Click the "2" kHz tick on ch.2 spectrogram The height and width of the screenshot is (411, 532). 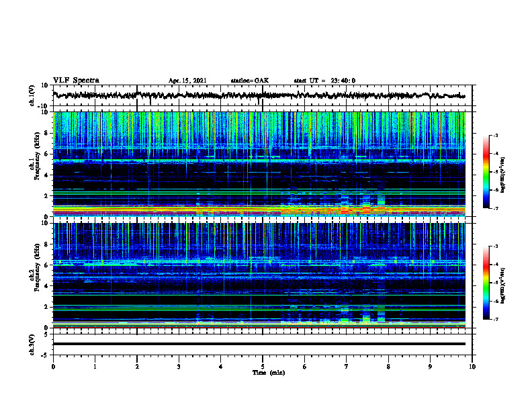click(x=47, y=307)
